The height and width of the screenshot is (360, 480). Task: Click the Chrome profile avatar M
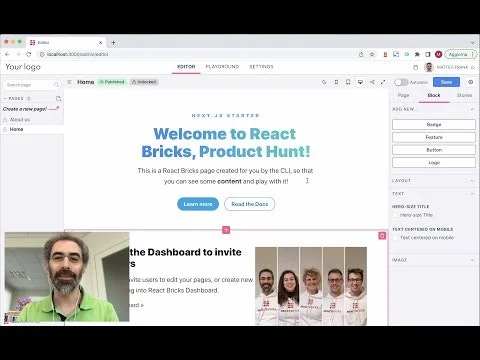click(x=439, y=54)
